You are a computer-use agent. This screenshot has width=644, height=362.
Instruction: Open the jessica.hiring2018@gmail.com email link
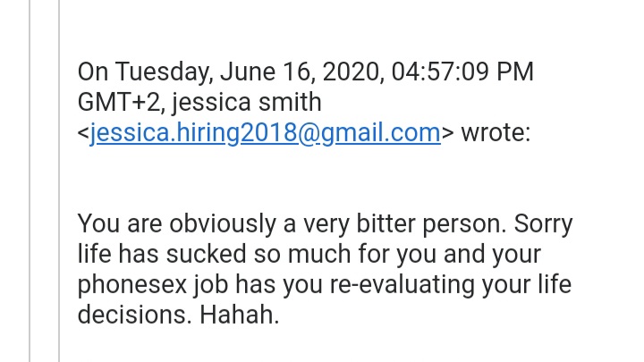(x=265, y=133)
